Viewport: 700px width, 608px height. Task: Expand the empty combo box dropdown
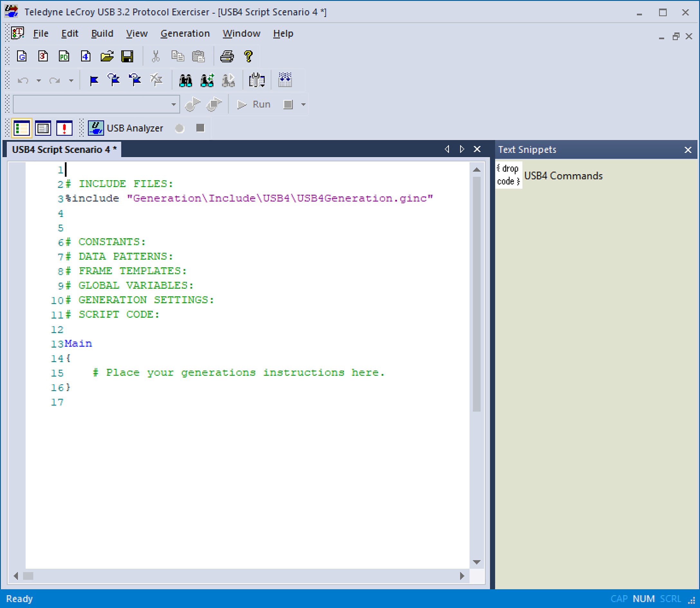(173, 104)
